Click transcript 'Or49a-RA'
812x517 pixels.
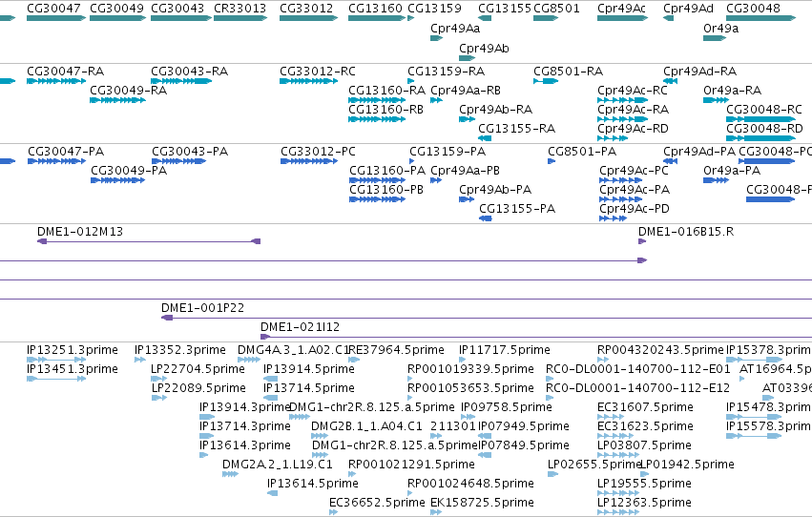tap(732, 91)
